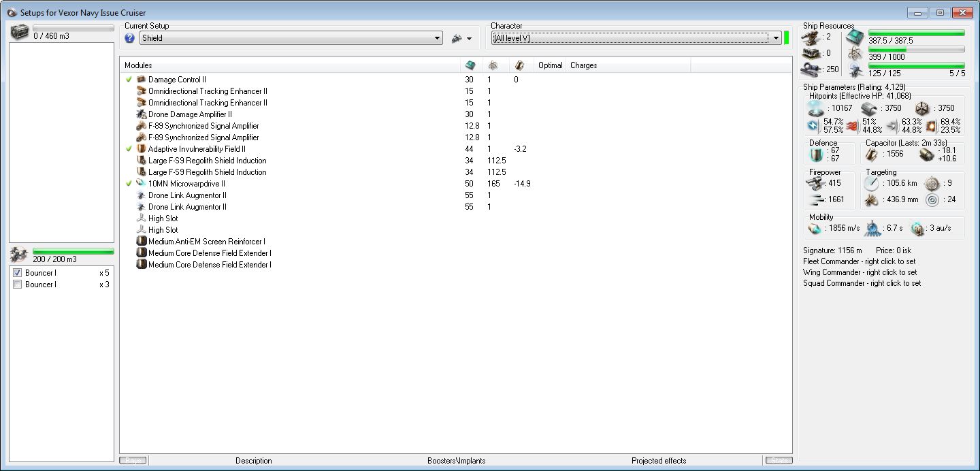Image resolution: width=980 pixels, height=471 pixels.
Task: Click the cargo capacity progress bar
Action: pyautogui.click(x=73, y=28)
